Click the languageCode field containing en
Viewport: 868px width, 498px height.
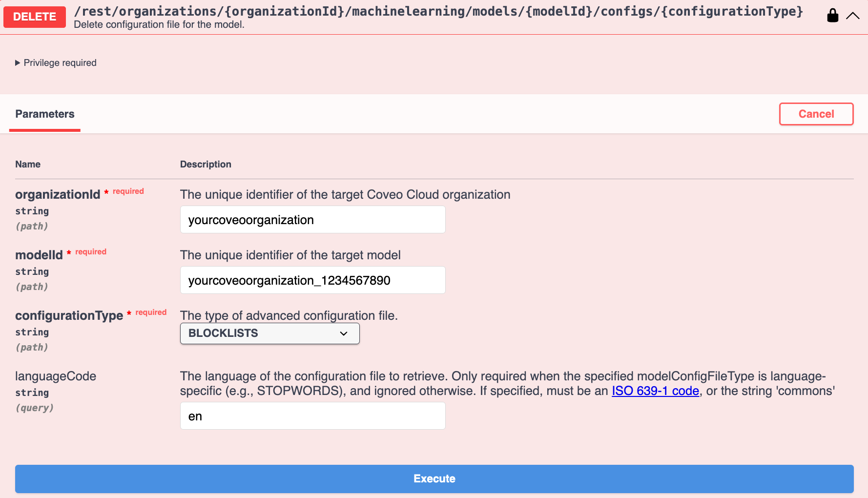click(312, 415)
